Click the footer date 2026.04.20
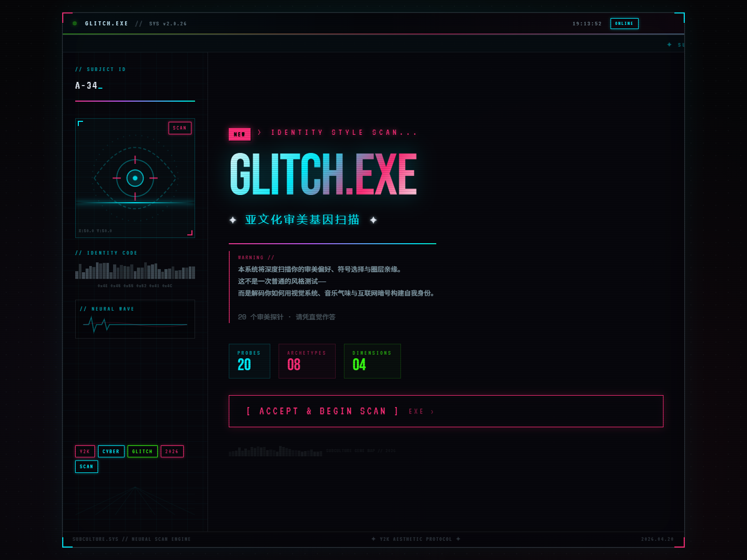This screenshot has width=747, height=560. tap(657, 539)
